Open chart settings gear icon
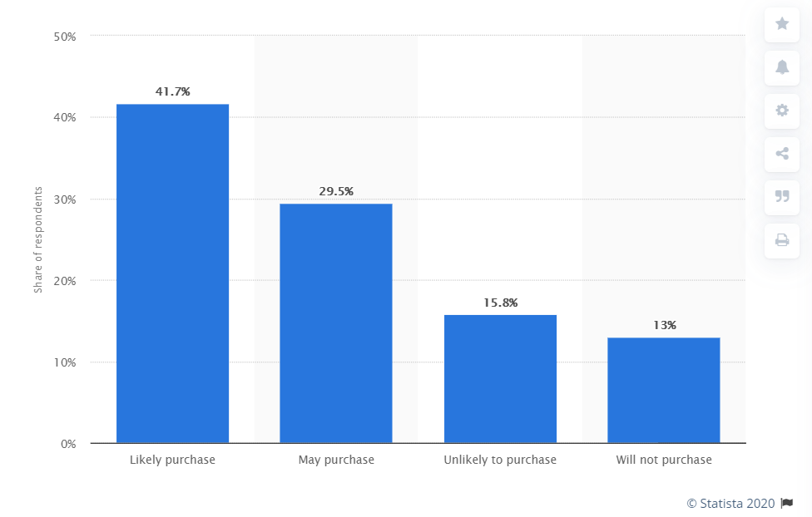 pos(782,111)
